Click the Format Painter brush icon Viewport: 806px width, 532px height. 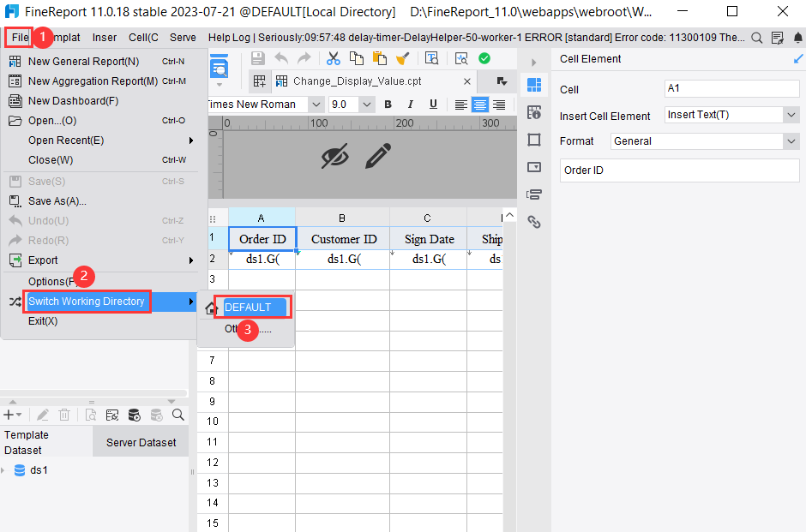coord(401,58)
